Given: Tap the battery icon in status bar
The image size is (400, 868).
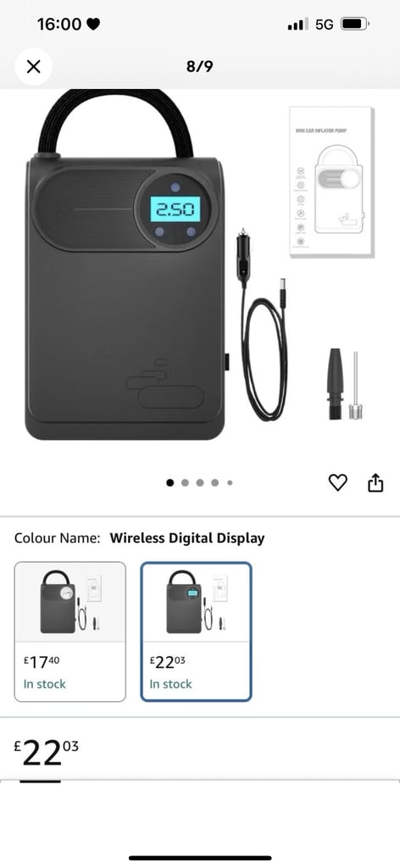Looking at the screenshot, I should 354,24.
